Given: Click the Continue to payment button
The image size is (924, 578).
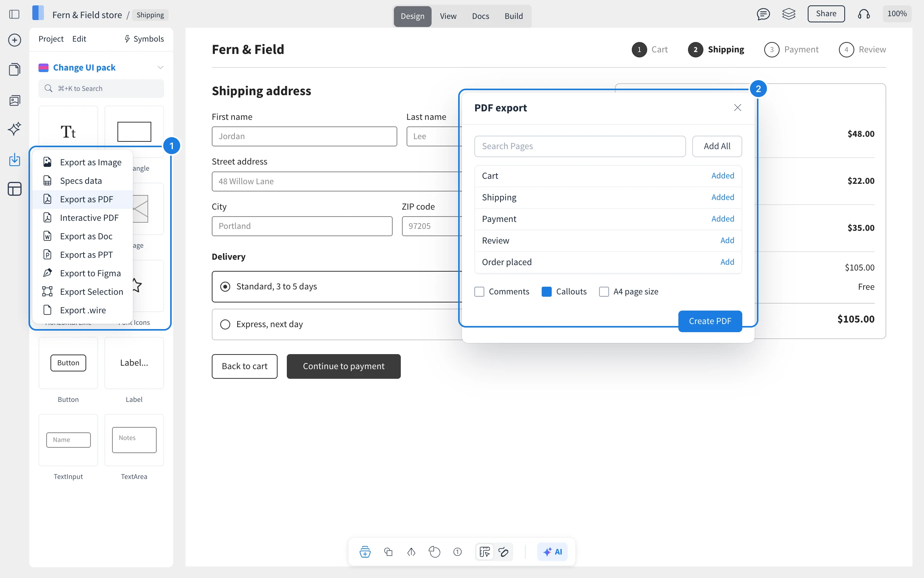Looking at the screenshot, I should [343, 366].
